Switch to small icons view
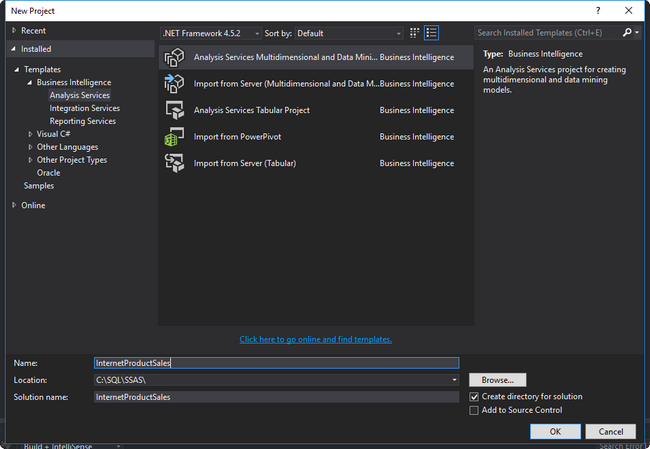 tap(414, 33)
